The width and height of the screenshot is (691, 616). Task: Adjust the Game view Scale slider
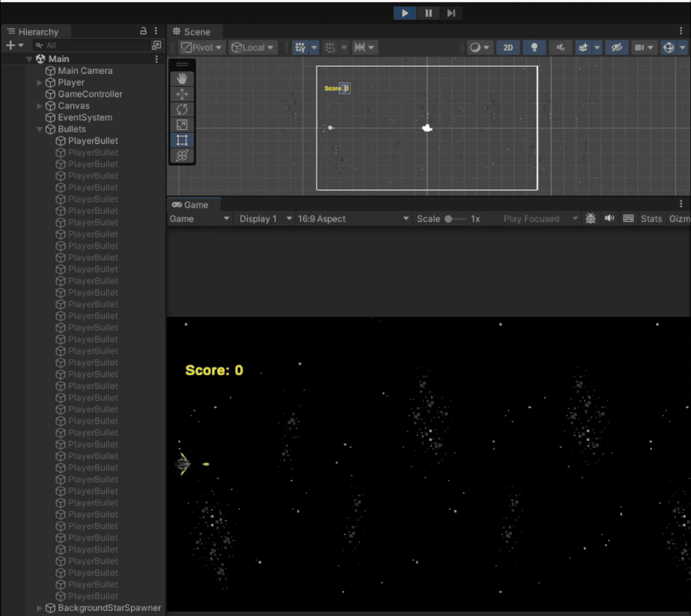tap(449, 218)
